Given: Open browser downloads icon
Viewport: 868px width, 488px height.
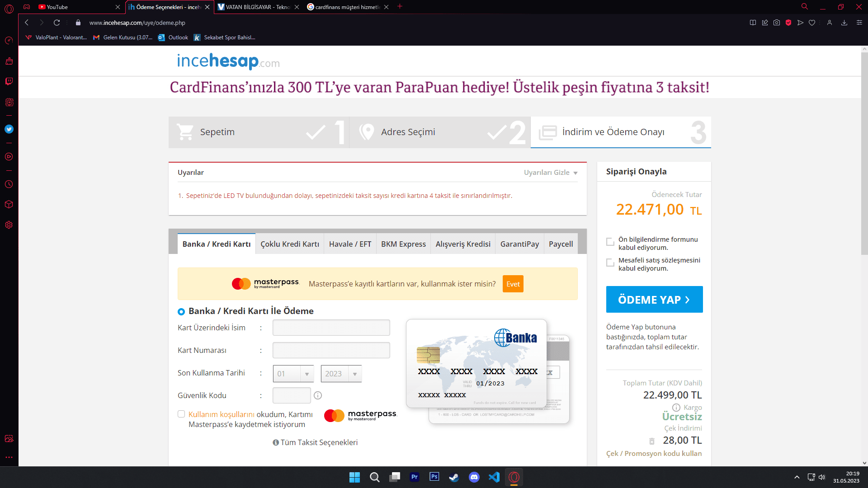Looking at the screenshot, I should pos(844,23).
